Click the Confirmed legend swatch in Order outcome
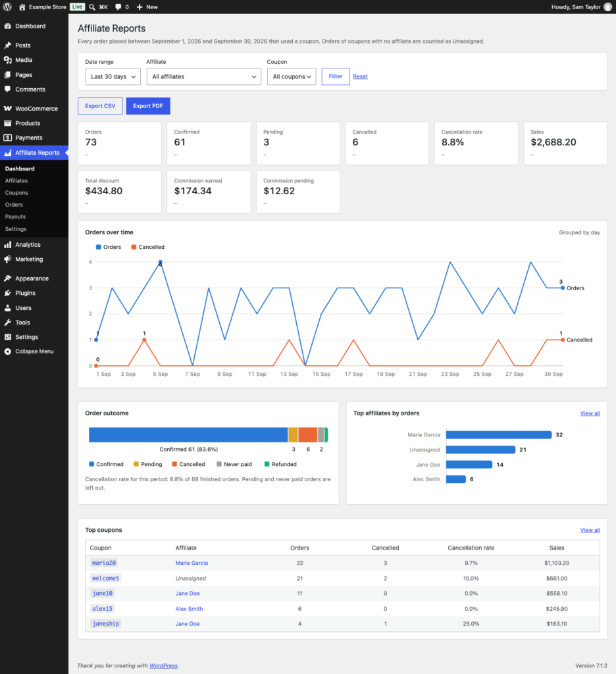616x674 pixels. (91, 464)
